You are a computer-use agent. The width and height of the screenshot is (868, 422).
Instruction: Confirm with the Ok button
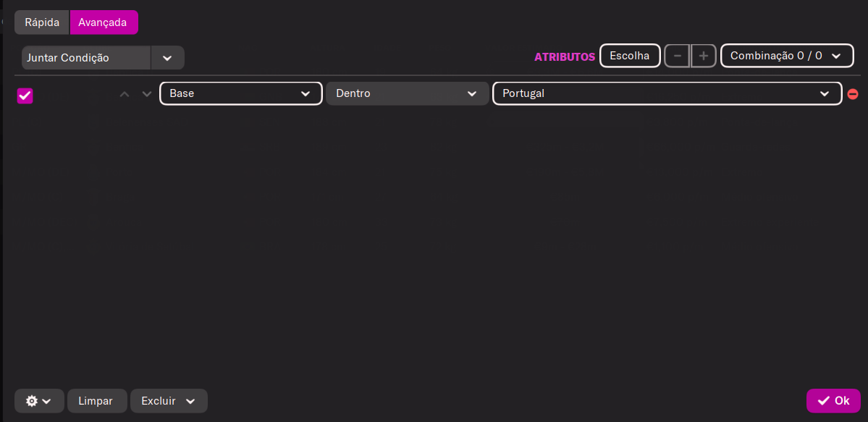click(x=833, y=401)
